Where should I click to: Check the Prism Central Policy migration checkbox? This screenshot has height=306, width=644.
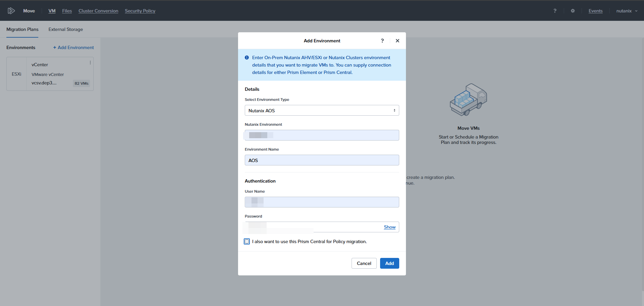(x=247, y=241)
